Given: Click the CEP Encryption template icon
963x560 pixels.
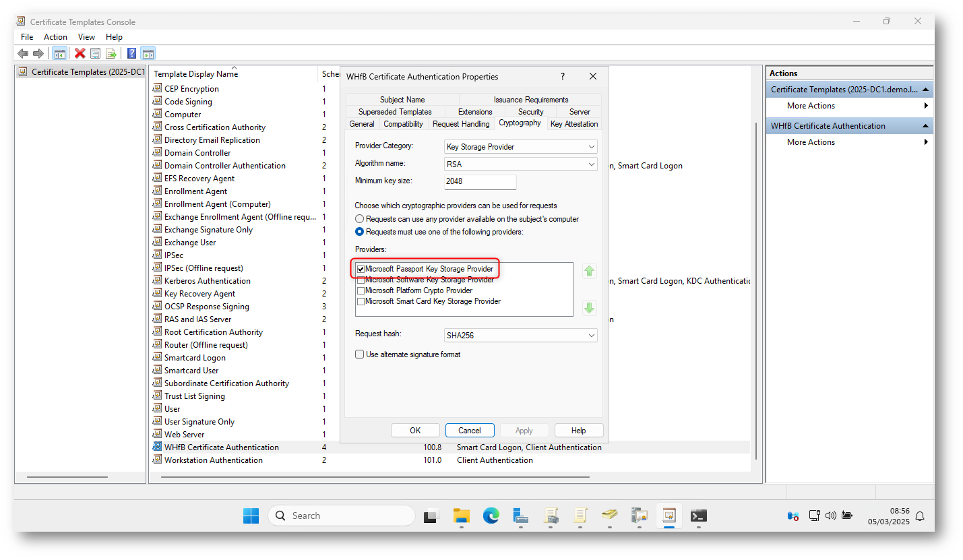Looking at the screenshot, I should coord(157,88).
